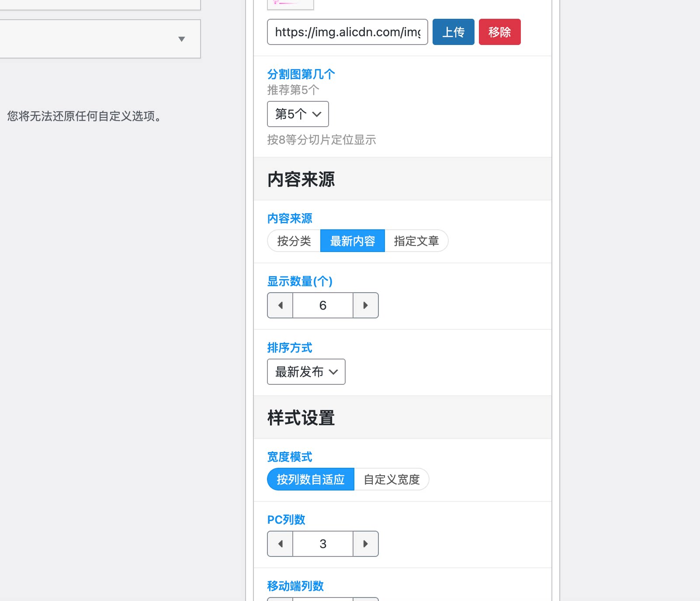Image resolution: width=700 pixels, height=601 pixels.
Task: Click the image URL input field
Action: pos(347,31)
